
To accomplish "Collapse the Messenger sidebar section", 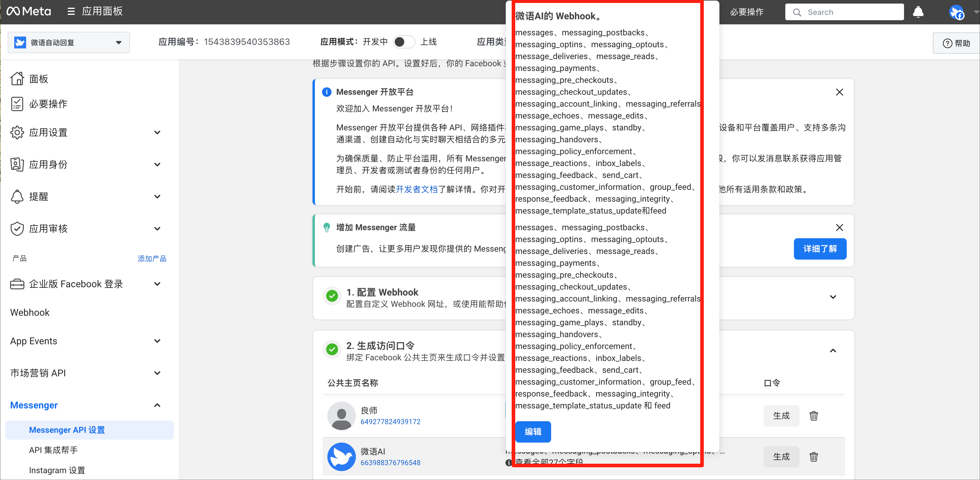I will 157,405.
